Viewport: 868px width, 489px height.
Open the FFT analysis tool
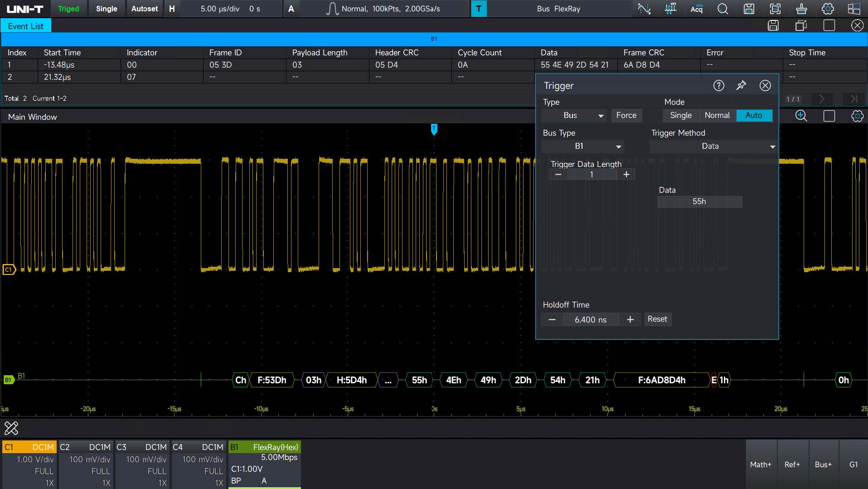point(670,9)
